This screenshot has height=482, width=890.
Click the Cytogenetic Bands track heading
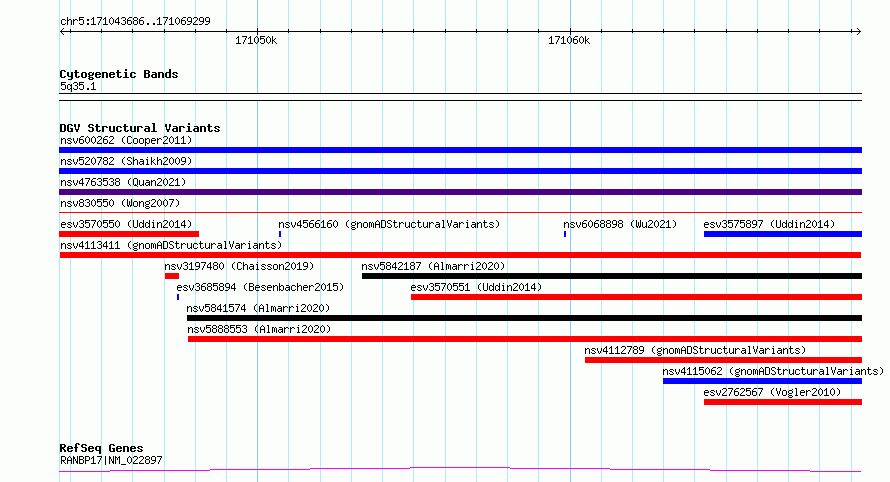pos(119,74)
